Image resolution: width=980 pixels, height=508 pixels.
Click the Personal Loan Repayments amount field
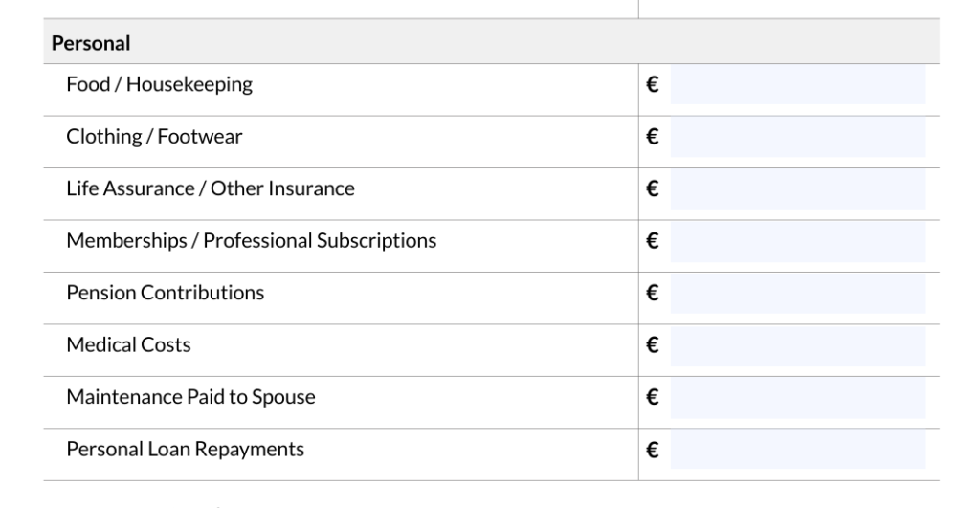797,449
